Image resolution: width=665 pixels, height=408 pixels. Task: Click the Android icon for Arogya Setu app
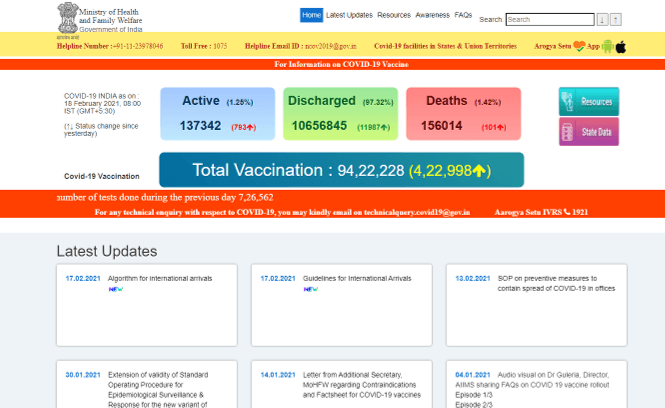pyautogui.click(x=606, y=46)
